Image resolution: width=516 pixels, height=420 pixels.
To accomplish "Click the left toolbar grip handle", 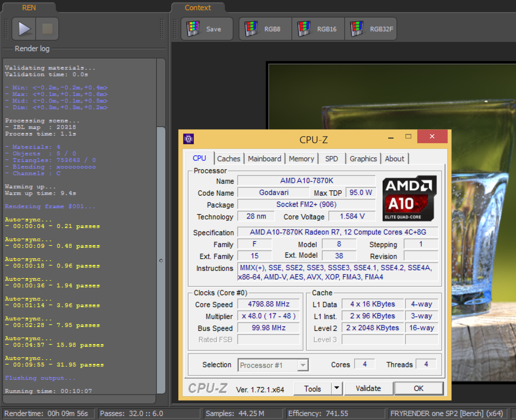I will 6,29.
